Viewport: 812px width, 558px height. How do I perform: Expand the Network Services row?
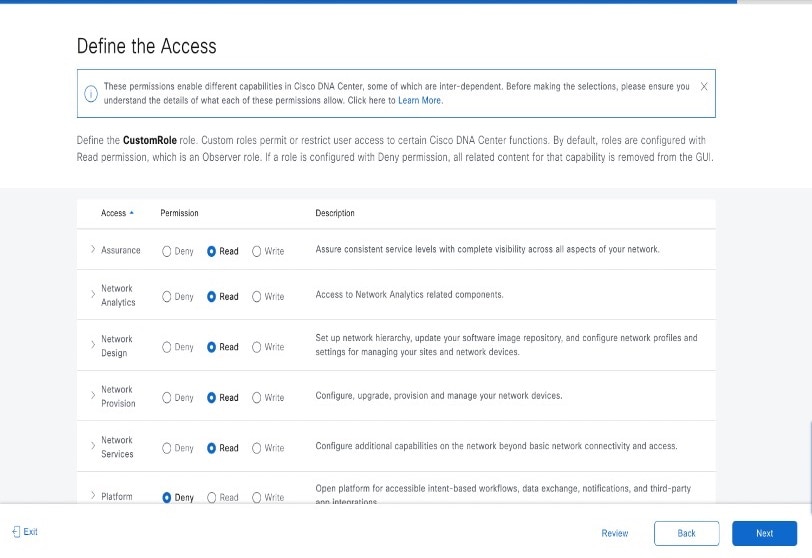[x=93, y=446]
